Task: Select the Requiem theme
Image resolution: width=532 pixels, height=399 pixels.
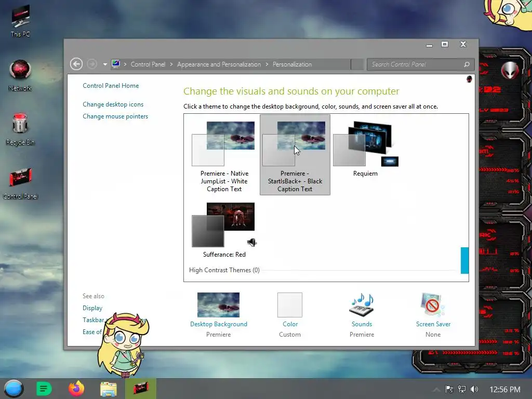Action: [365, 149]
